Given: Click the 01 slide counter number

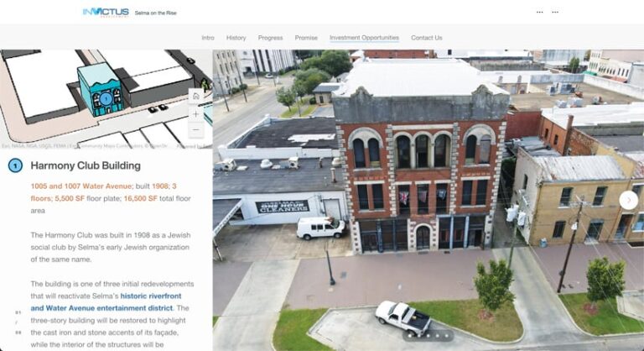Looking at the screenshot, I should (18, 312).
